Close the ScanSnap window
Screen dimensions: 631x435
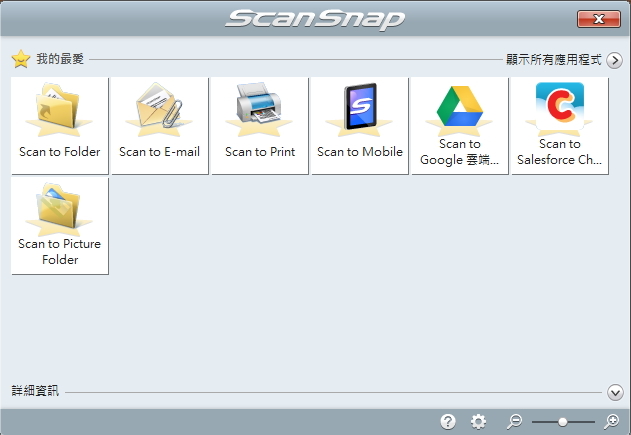598,19
